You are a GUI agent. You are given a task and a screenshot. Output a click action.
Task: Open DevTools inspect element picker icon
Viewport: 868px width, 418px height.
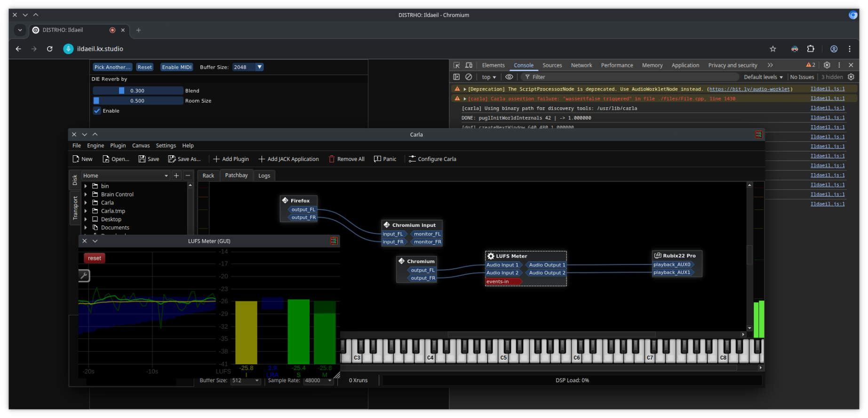click(x=456, y=65)
